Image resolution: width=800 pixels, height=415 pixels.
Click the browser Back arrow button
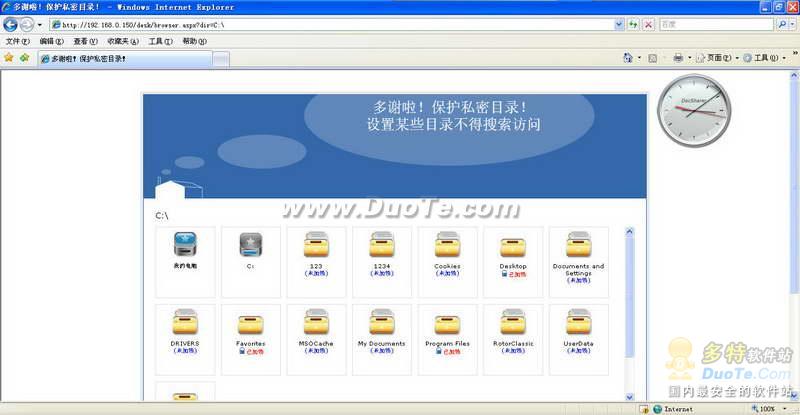click(x=12, y=24)
